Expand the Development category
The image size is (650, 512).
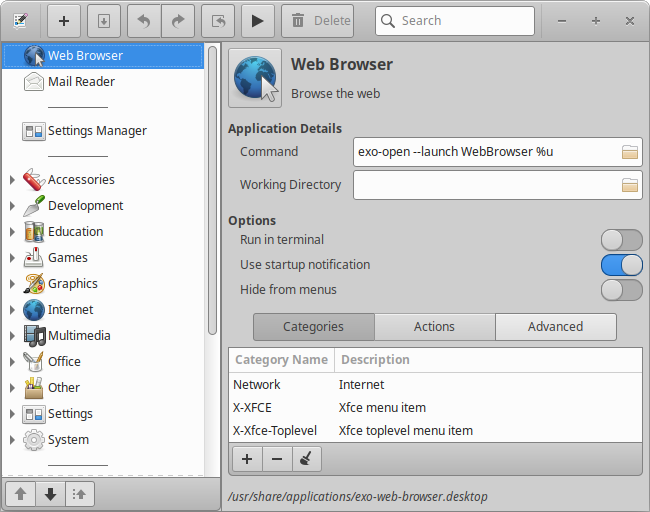(x=12, y=206)
